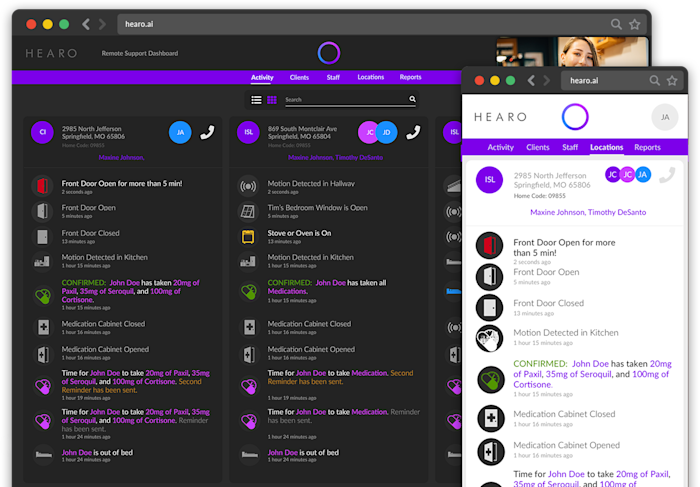Click forward arrow in back browser window
Screen dimensions: 700x487
click(x=103, y=24)
